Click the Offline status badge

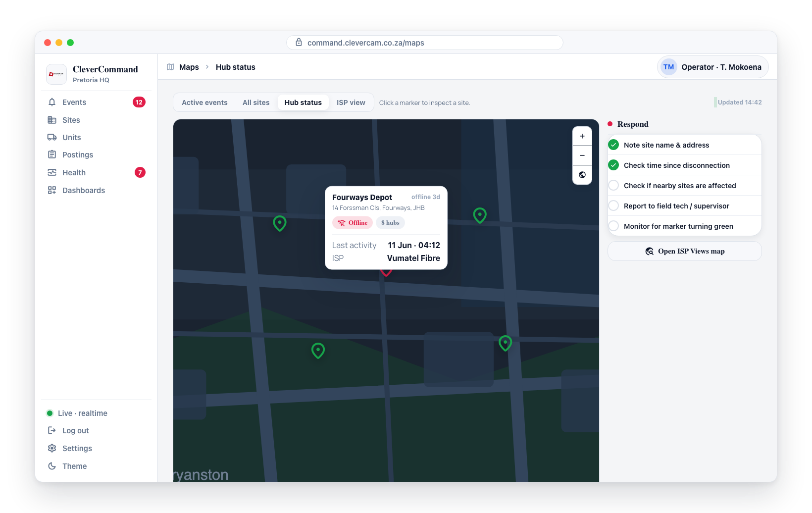pyautogui.click(x=353, y=223)
